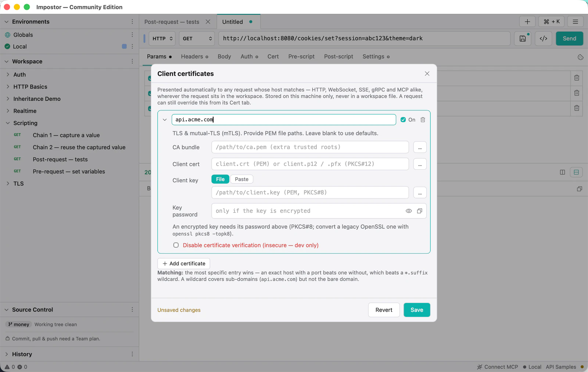Viewport: 588px width, 372px height.
Task: Switch to split column layout icon
Action: 562,172
